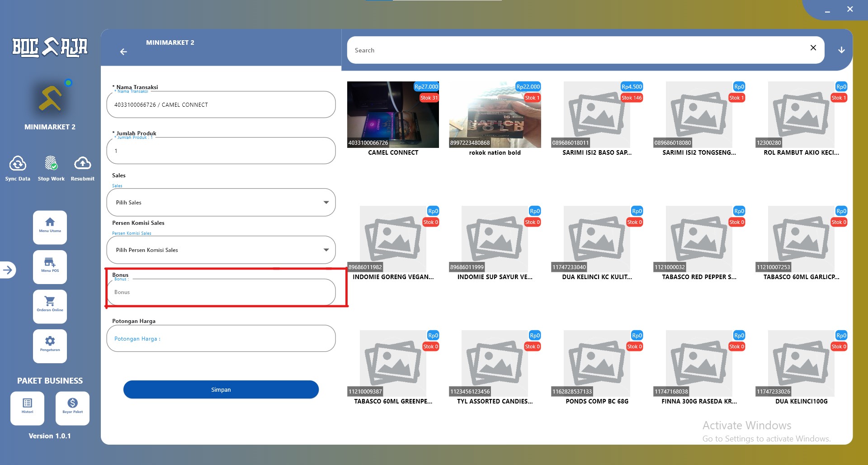Click the MINIMARKET 2 header title
This screenshot has width=868, height=465.
[x=170, y=43]
